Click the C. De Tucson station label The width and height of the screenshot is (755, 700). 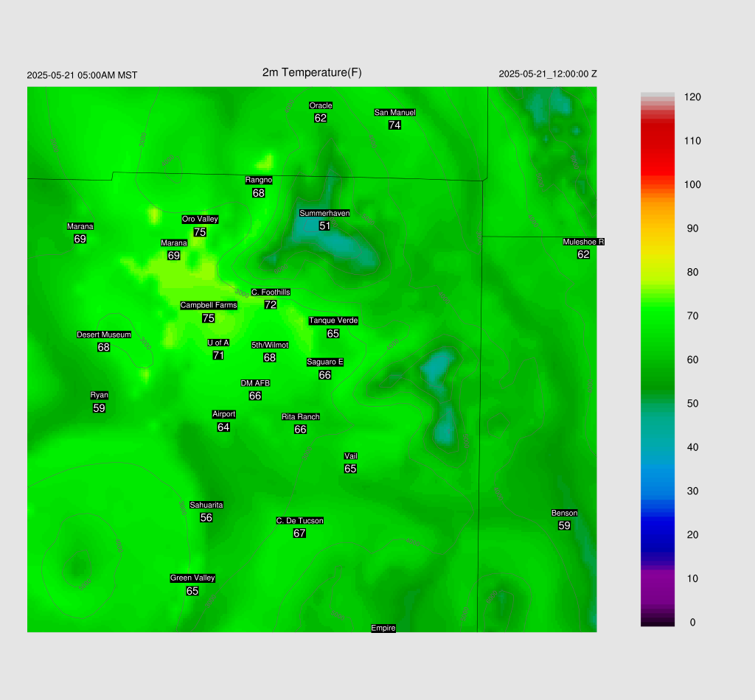pyautogui.click(x=299, y=520)
